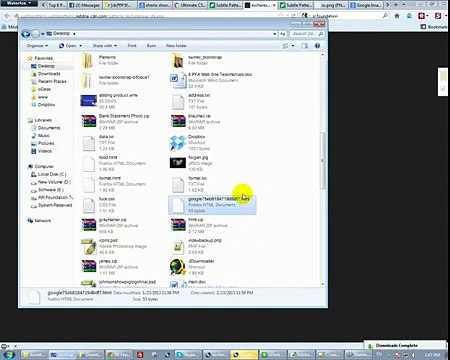This screenshot has height=360, width=450.
Task: Select the james.zip archive icon
Action: (x=88, y=266)
